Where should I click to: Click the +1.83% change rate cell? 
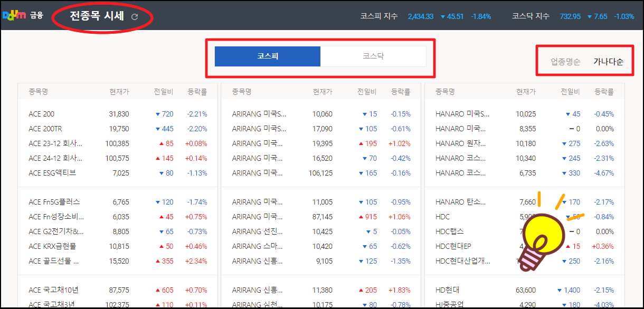click(400, 290)
